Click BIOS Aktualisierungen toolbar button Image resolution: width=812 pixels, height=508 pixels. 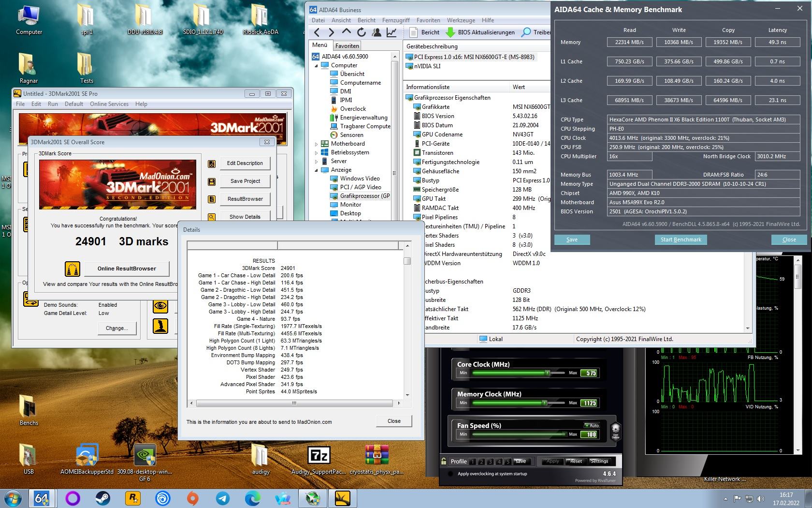tap(480, 32)
